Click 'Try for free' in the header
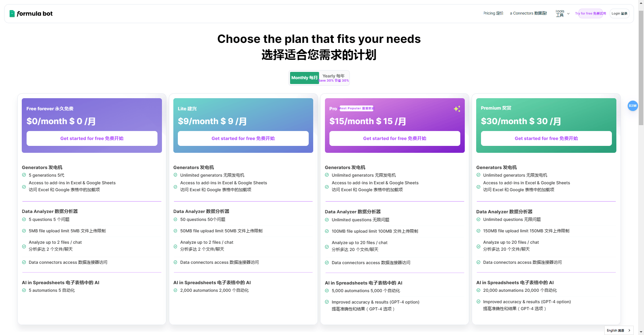Viewport: 644px width, 335px height. coord(590,13)
